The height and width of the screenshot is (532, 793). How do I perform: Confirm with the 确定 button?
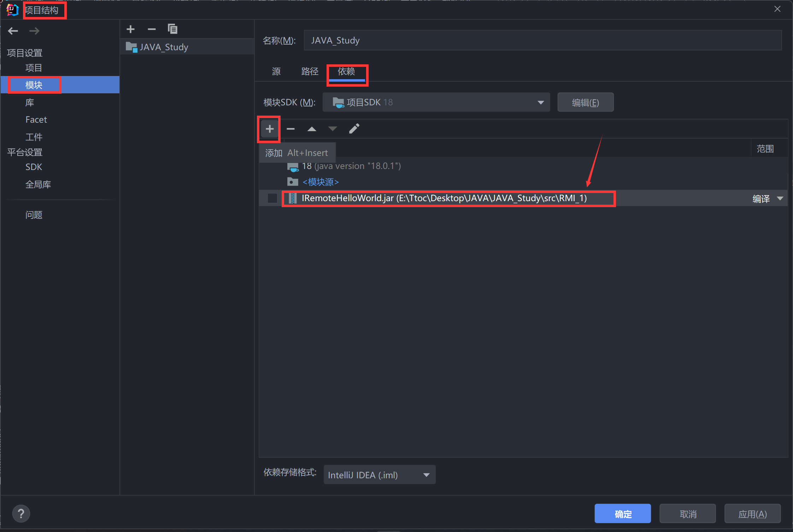[x=623, y=514]
